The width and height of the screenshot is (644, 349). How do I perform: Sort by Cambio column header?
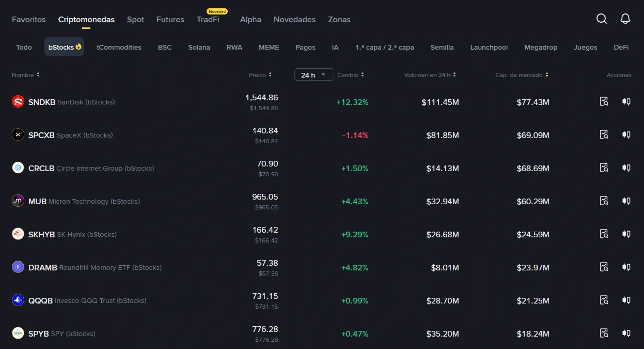pos(351,75)
